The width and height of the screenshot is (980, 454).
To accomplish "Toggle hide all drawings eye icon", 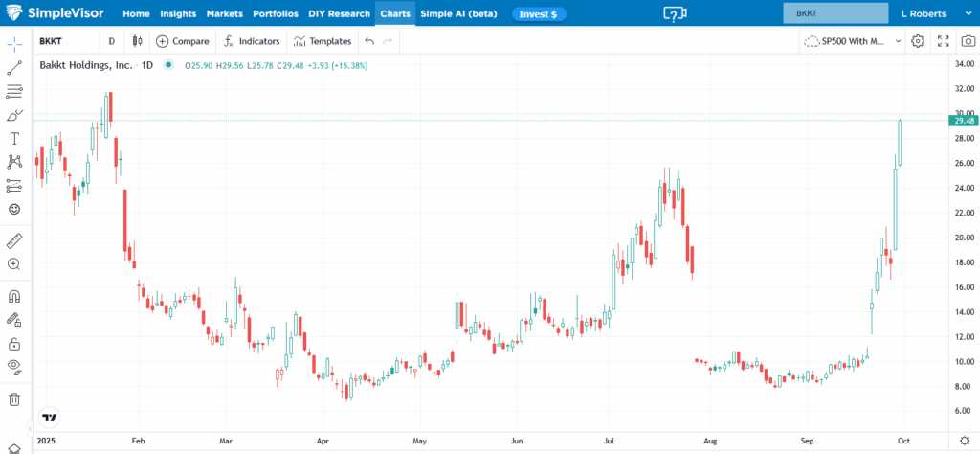I will [14, 366].
